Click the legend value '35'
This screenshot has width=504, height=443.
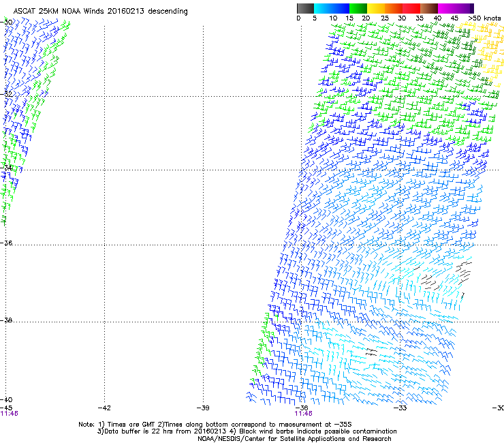tap(420, 18)
